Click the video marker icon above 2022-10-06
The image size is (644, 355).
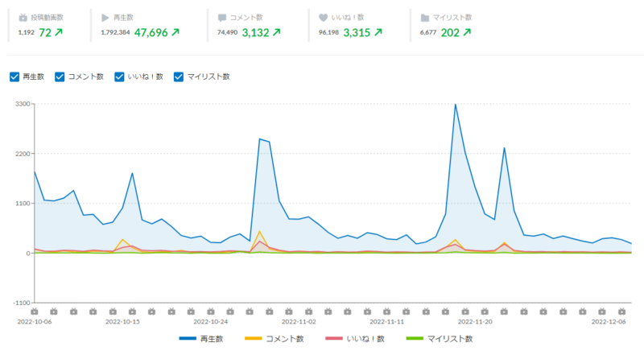point(35,312)
